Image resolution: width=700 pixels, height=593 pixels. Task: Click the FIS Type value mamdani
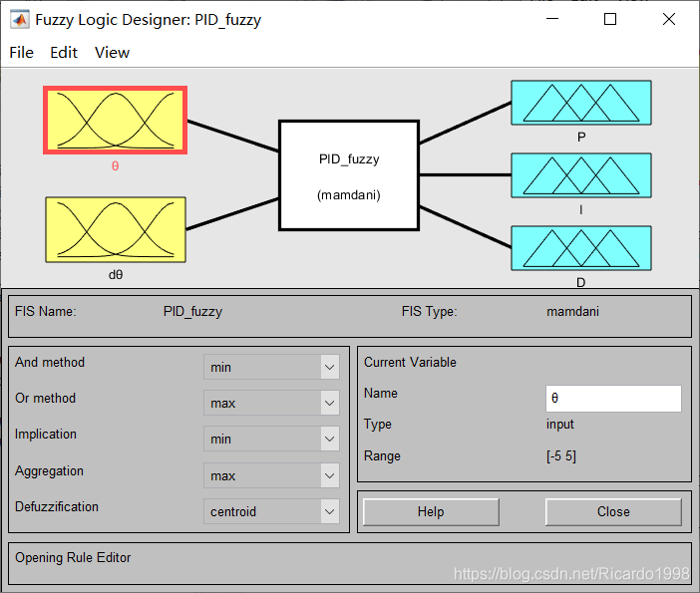pos(572,311)
